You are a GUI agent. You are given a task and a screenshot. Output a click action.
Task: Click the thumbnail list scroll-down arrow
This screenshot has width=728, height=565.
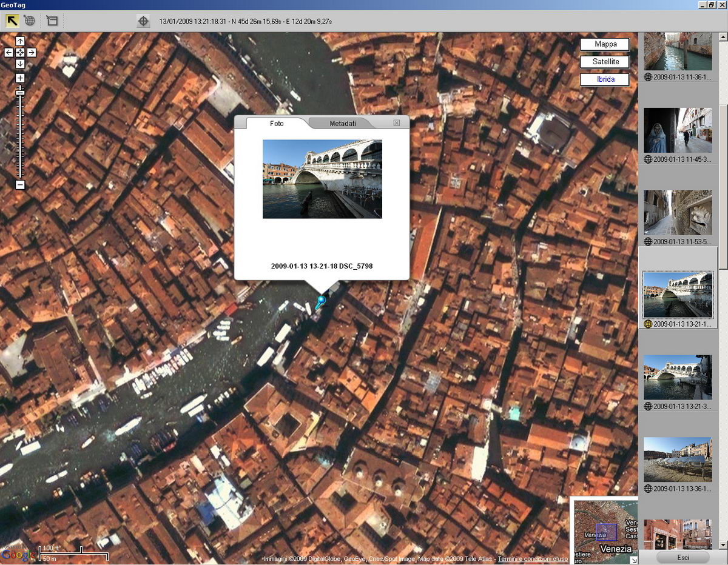tap(723, 546)
